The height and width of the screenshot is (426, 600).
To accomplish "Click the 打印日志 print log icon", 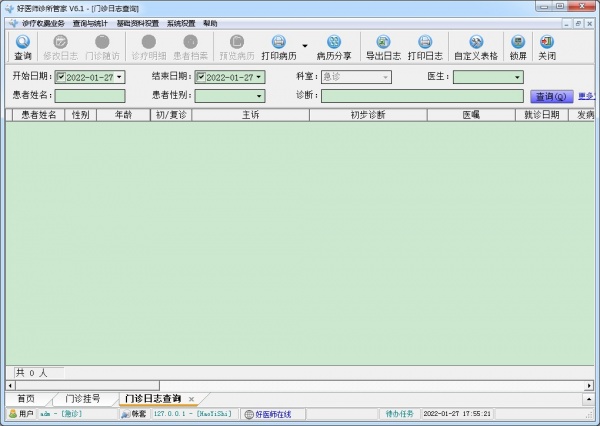I will click(x=425, y=47).
